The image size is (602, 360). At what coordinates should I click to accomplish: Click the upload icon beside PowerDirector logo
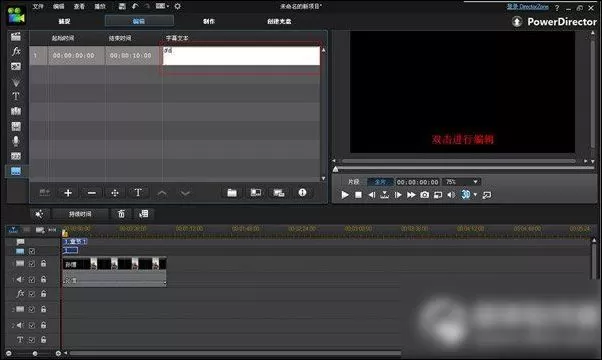click(x=517, y=21)
